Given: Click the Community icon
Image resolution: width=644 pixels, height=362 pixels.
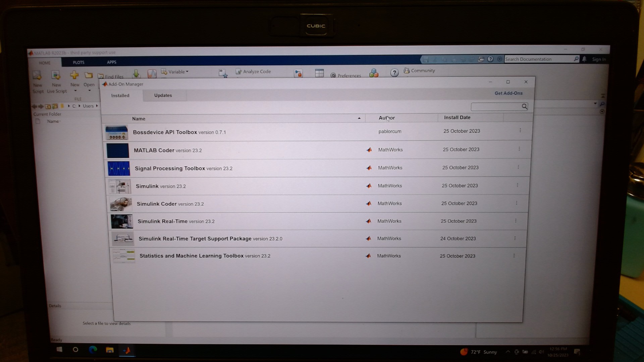Looking at the screenshot, I should tap(407, 70).
